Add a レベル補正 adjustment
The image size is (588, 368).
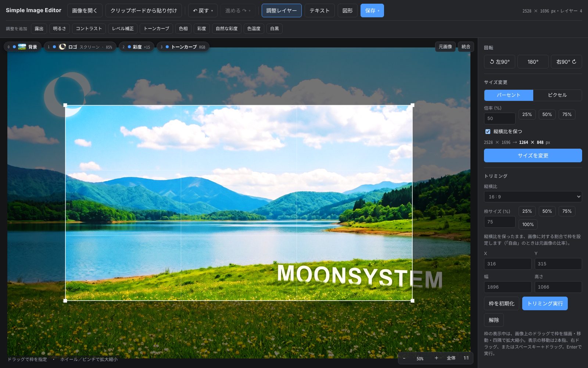123,29
